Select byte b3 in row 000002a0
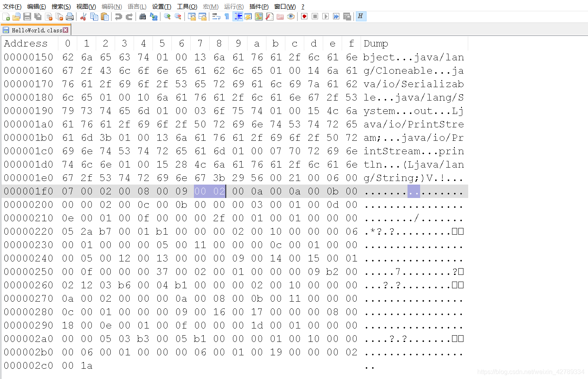Image resolution: width=588 pixels, height=379 pixels. (143, 339)
